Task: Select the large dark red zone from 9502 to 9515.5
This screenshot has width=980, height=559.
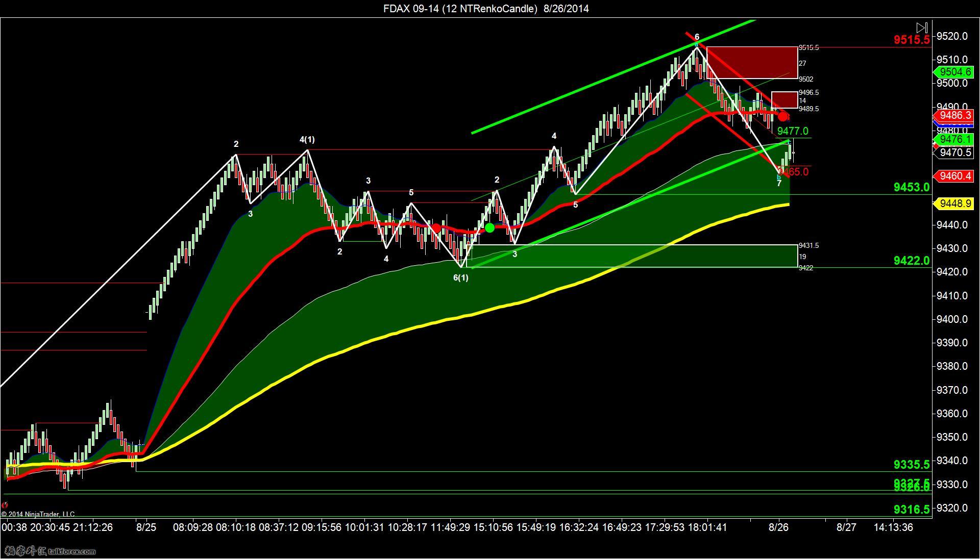Action: 752,63
